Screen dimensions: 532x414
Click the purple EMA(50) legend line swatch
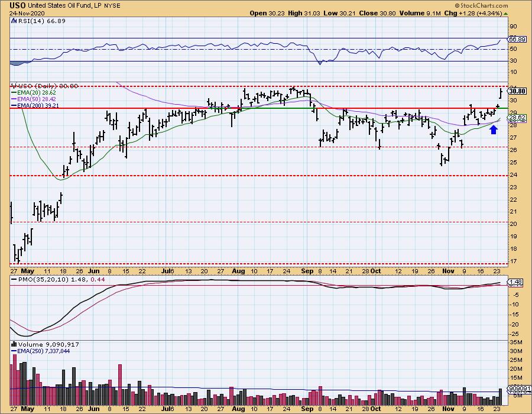pos(14,99)
